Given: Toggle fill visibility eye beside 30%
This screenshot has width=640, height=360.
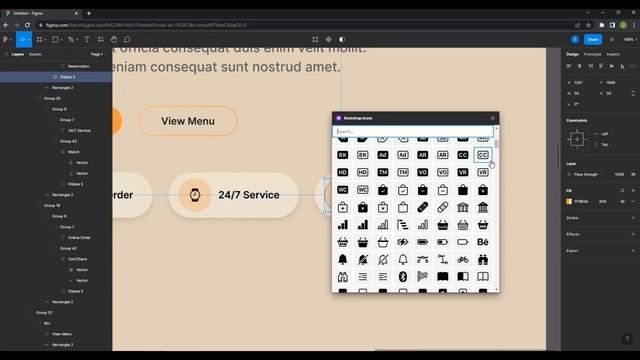Looking at the screenshot, I should coord(622,202).
